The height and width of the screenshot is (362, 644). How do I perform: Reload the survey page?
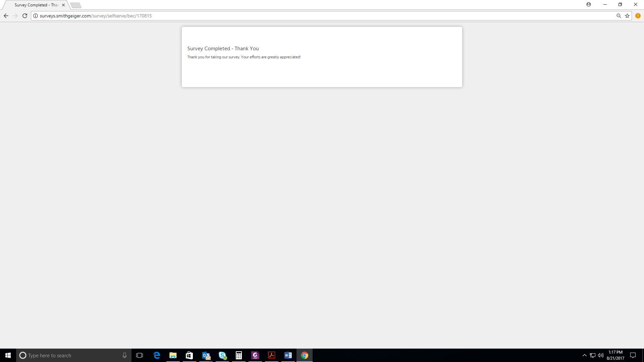click(x=25, y=16)
